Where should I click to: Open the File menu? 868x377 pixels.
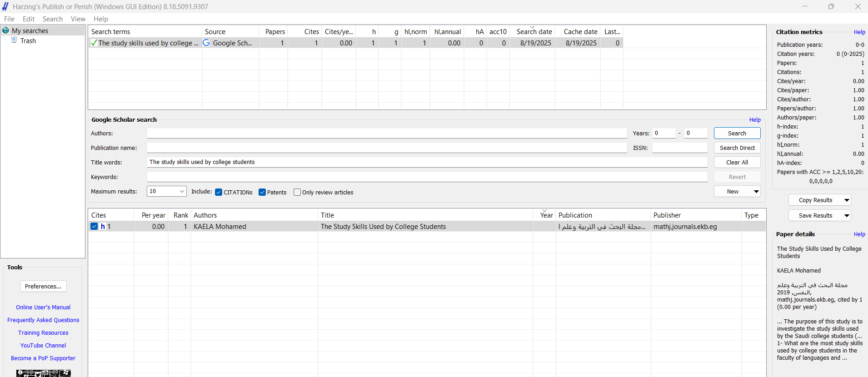coord(9,19)
